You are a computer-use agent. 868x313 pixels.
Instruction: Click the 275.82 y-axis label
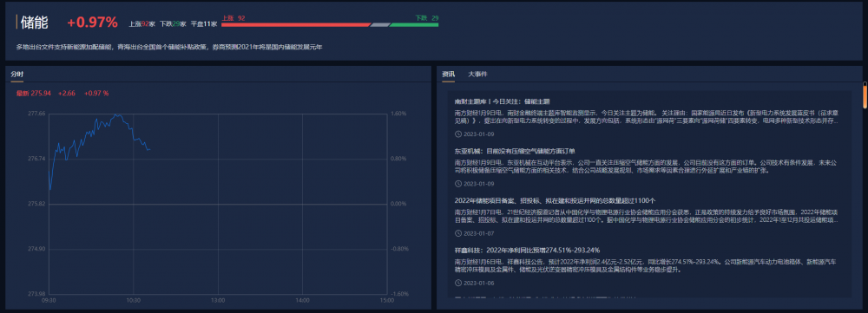click(36, 204)
